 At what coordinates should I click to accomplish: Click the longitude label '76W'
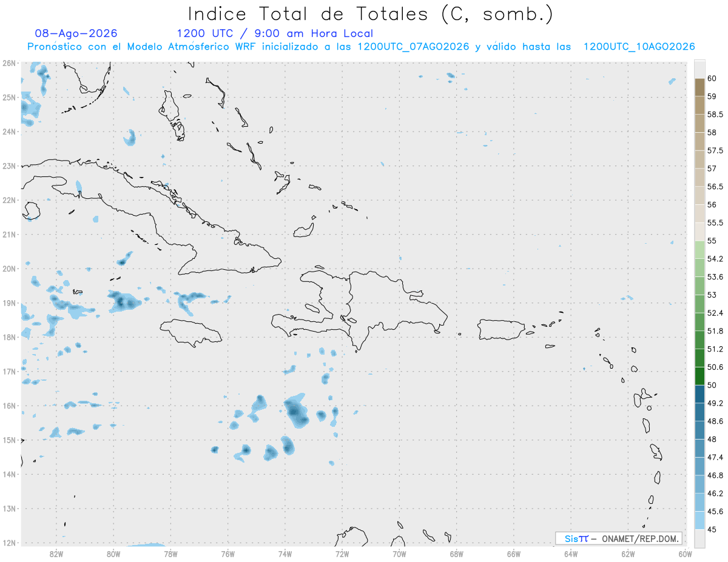click(227, 554)
